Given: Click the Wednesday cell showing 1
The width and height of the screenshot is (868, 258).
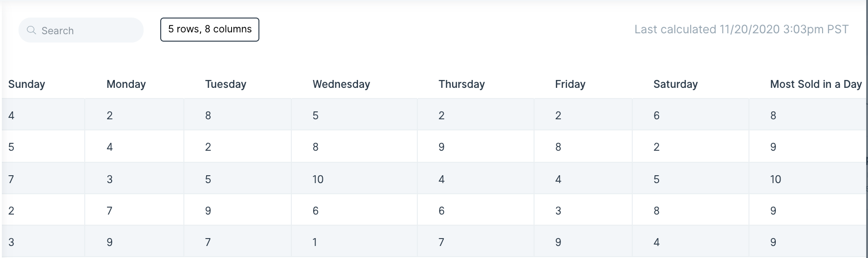Looking at the screenshot, I should tap(354, 241).
